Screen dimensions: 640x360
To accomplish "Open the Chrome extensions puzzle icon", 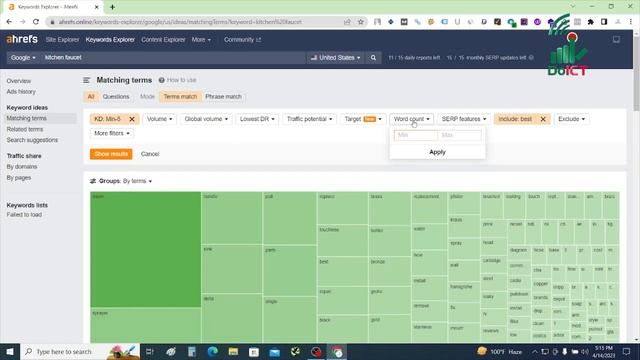I will tap(590, 22).
